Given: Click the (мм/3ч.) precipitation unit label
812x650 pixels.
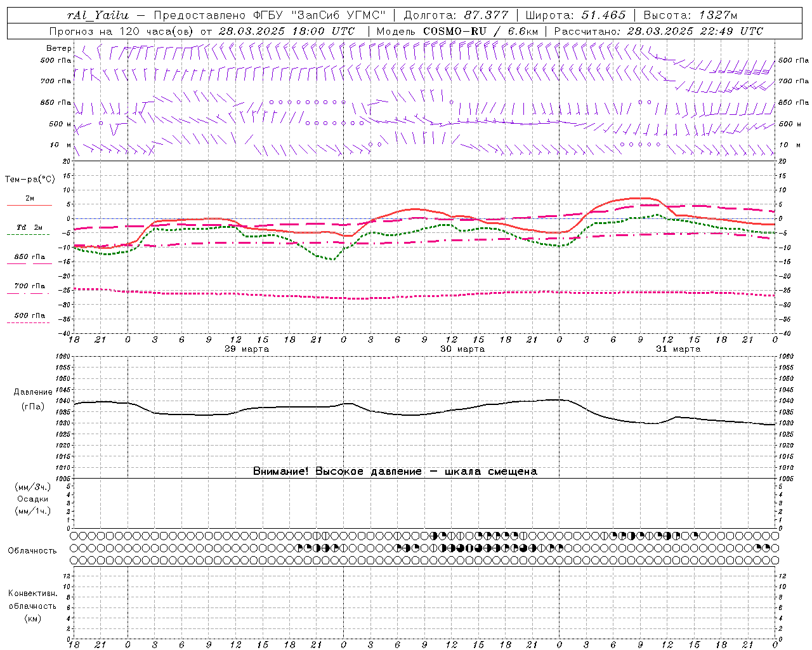Looking at the screenshot, I should (32, 487).
